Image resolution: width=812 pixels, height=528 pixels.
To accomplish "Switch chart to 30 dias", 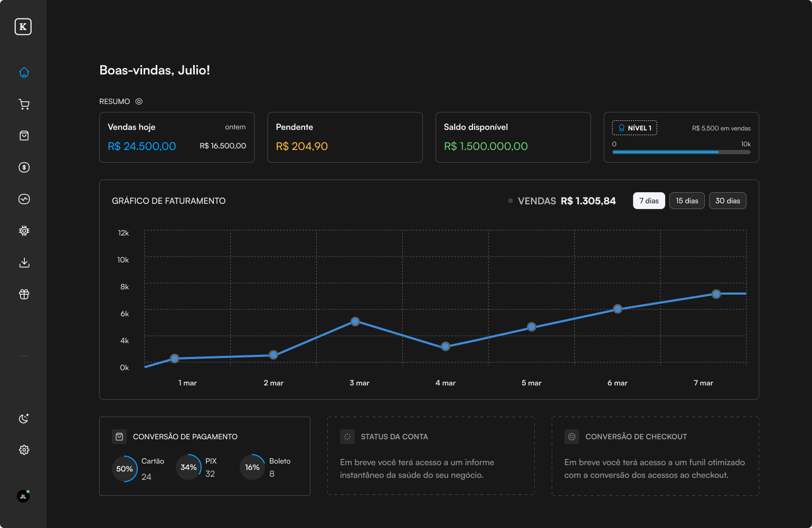I will [728, 201].
